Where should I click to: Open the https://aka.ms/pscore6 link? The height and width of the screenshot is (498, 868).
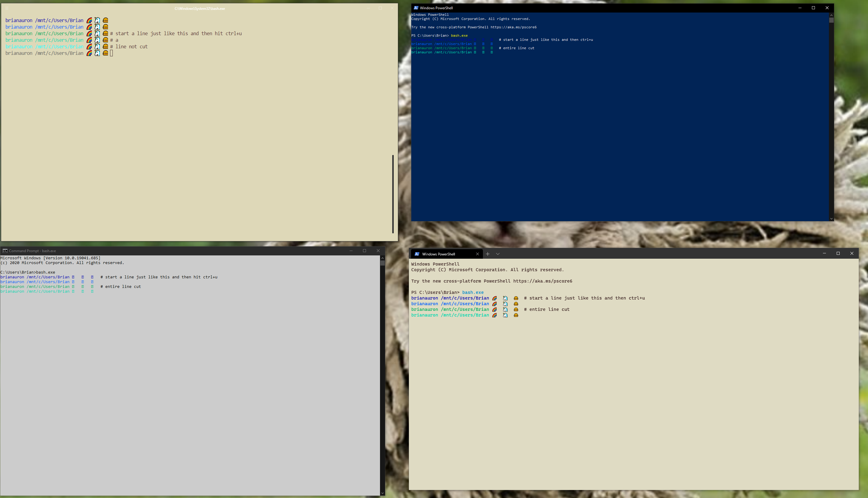[543, 281]
